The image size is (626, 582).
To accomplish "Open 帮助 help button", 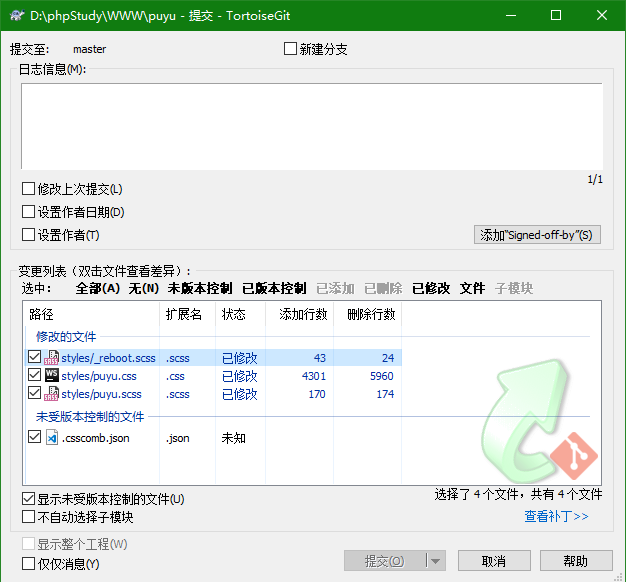I will [576, 561].
